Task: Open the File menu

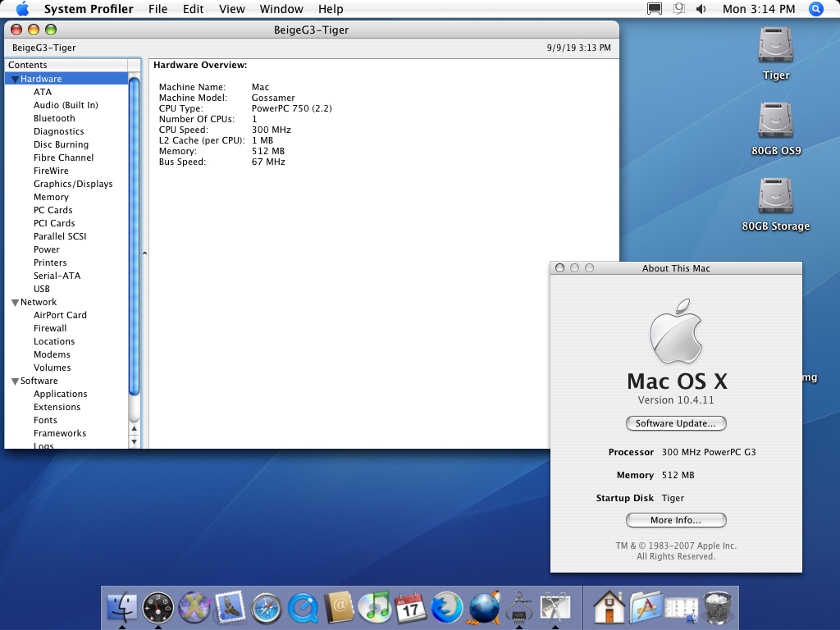Action: (158, 9)
